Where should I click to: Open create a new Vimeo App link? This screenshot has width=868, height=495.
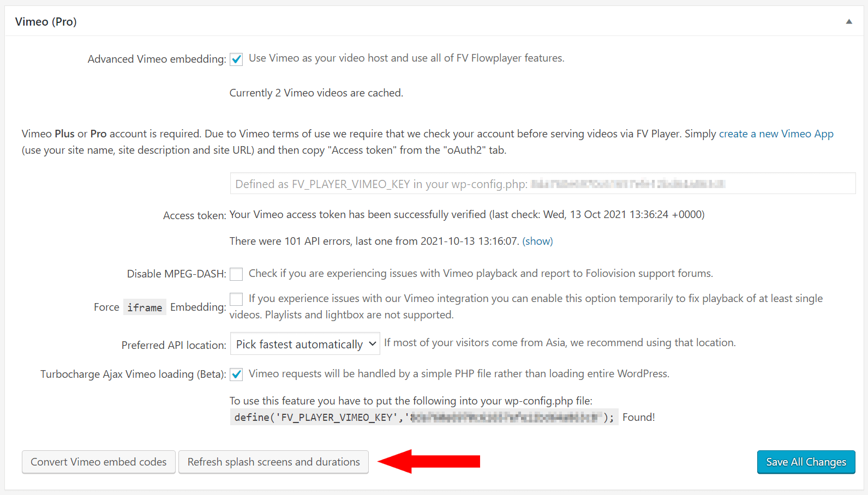click(776, 134)
